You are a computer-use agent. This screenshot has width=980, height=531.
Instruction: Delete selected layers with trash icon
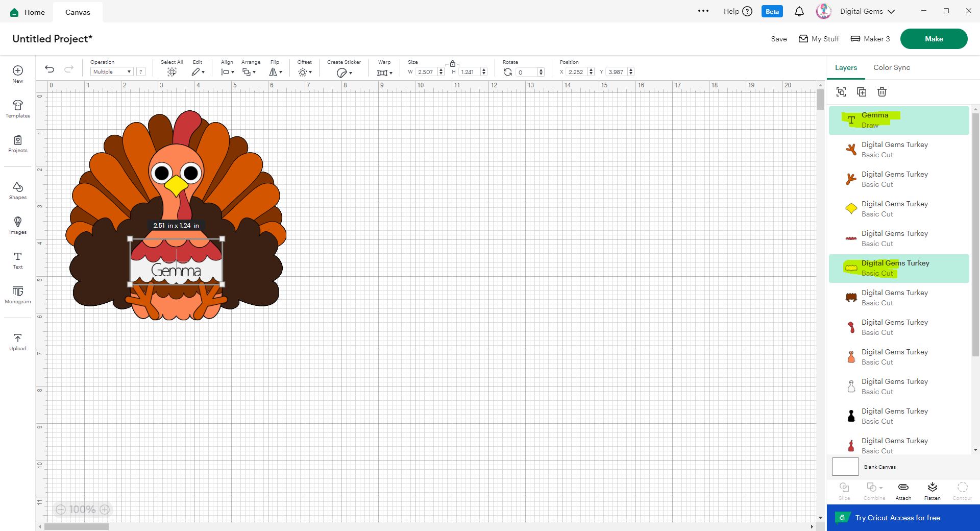coord(882,92)
